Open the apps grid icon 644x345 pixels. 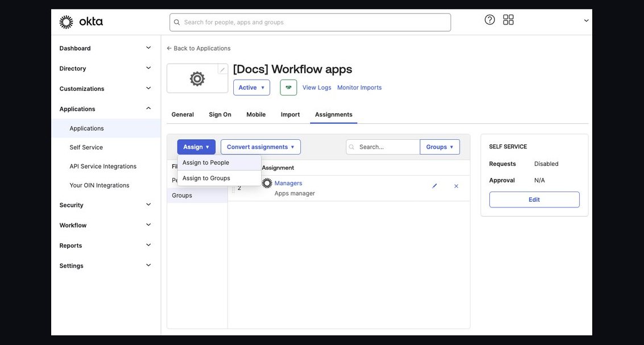coord(509,20)
